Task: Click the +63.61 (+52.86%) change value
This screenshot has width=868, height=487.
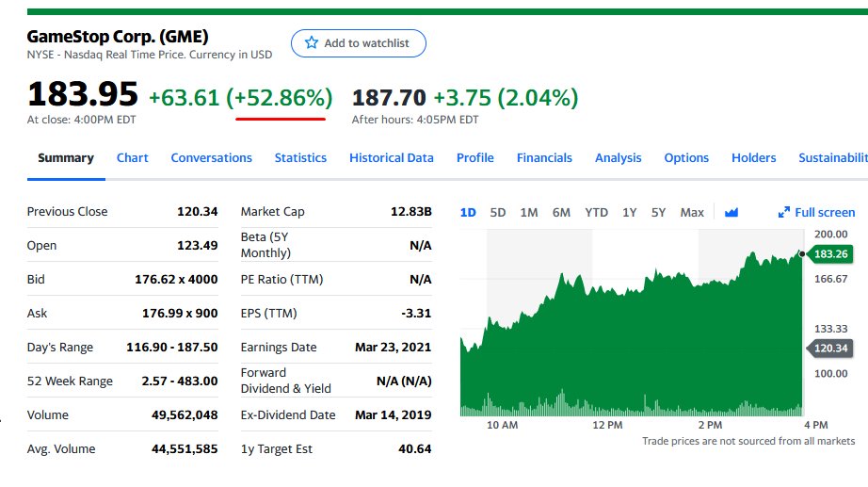Action: point(241,98)
